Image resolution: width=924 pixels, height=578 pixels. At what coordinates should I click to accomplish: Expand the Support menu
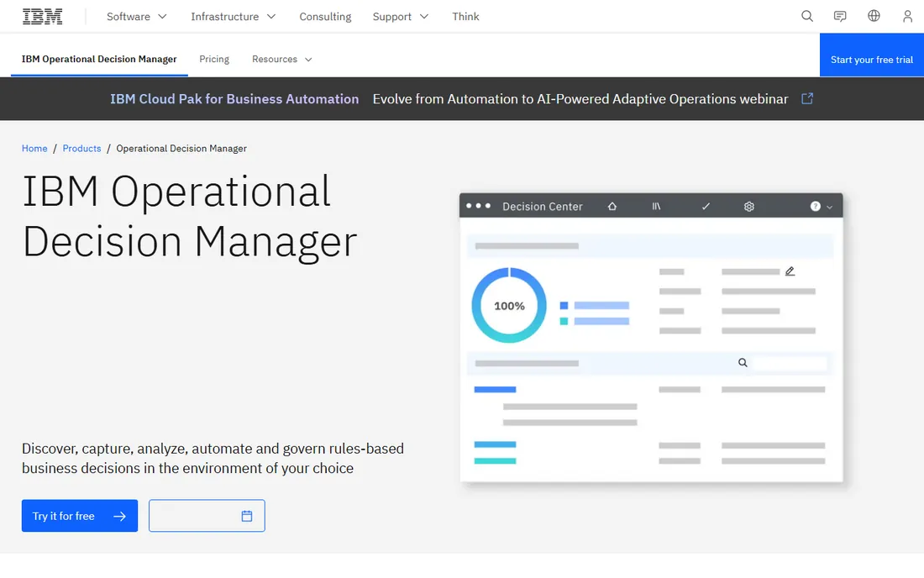coord(401,17)
